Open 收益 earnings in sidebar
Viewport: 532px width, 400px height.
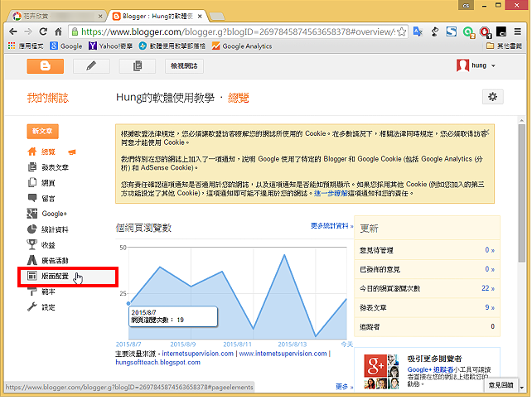[x=48, y=245]
